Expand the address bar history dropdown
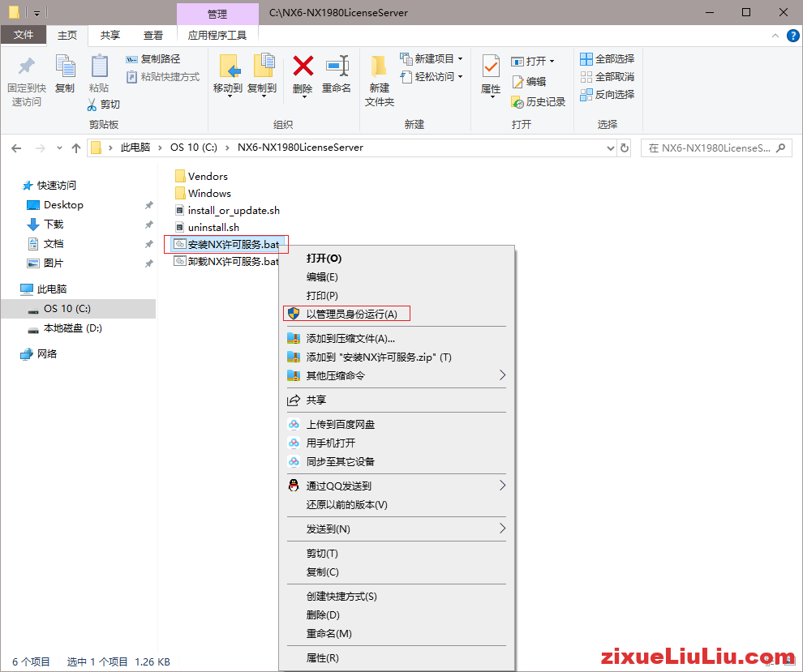Viewport: 803px width, 672px height. (x=611, y=148)
